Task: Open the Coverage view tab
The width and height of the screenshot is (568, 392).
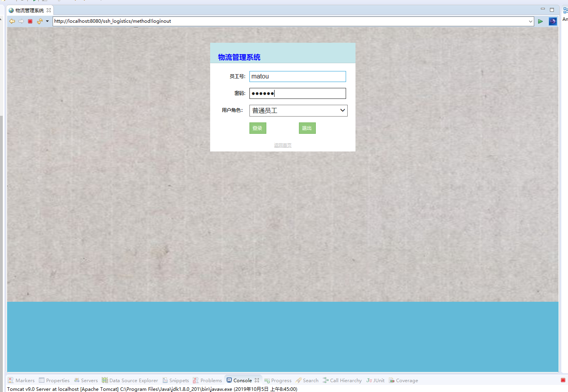Action: point(403,380)
